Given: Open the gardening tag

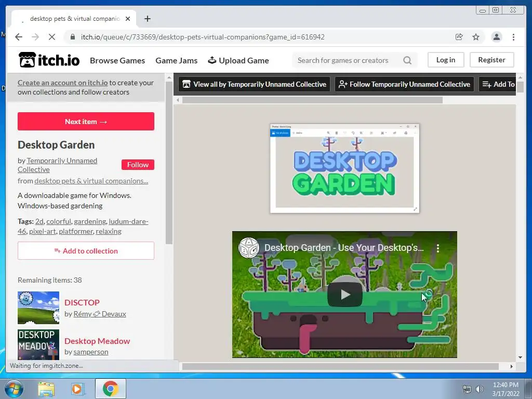Looking at the screenshot, I should [90, 221].
